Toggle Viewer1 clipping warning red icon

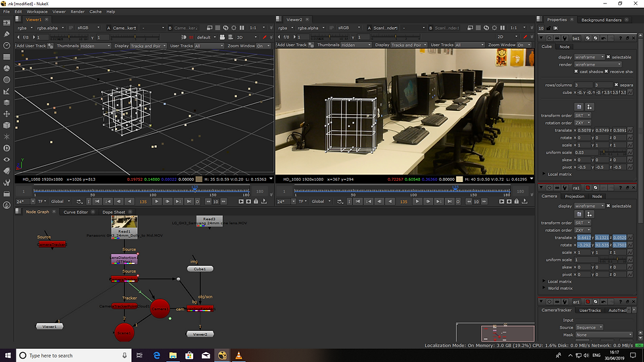click(x=191, y=37)
